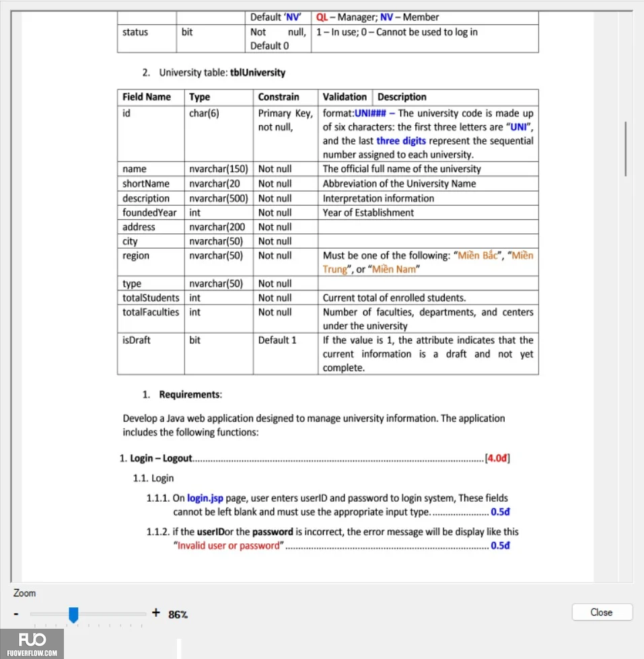Image resolution: width=644 pixels, height=659 pixels.
Task: Click the Validation column header
Action: 345,97
